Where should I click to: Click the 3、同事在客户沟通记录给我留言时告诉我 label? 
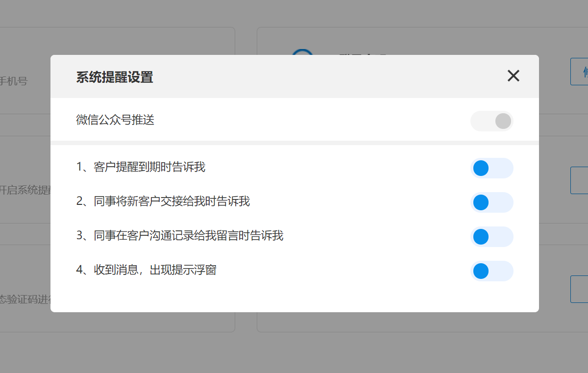point(179,236)
